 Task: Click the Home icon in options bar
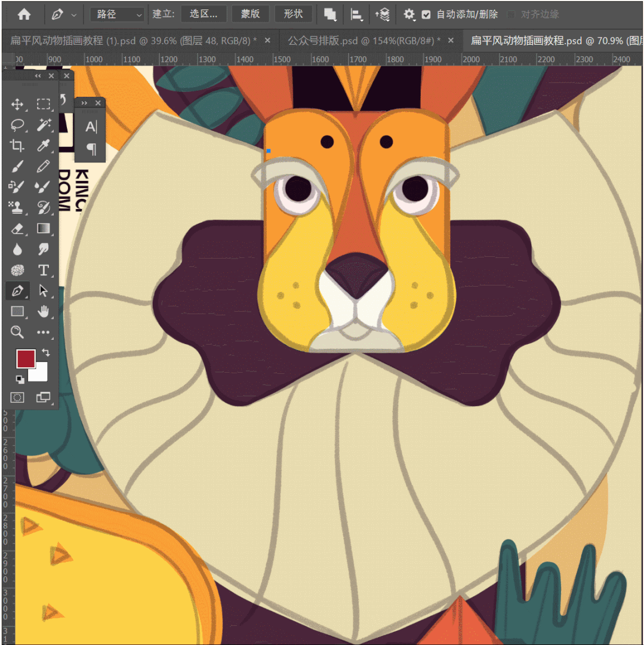click(24, 14)
